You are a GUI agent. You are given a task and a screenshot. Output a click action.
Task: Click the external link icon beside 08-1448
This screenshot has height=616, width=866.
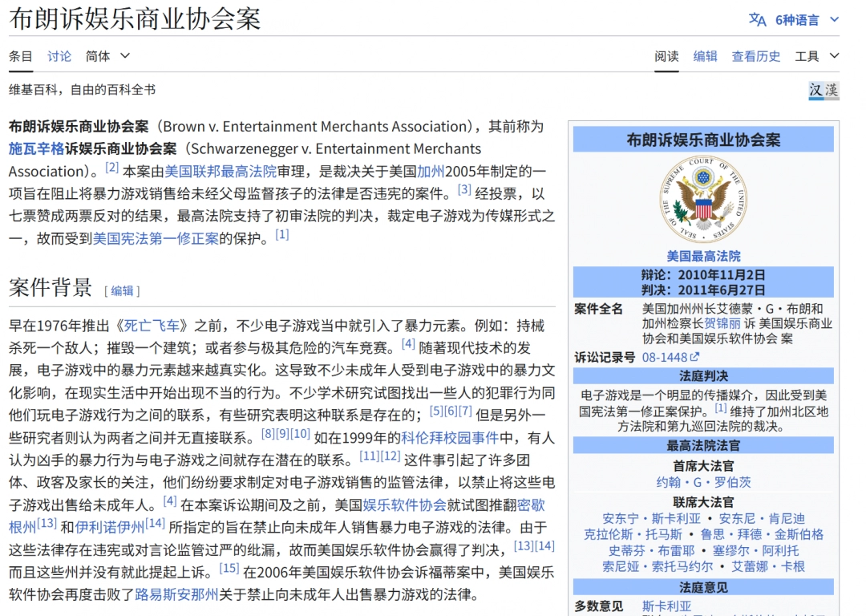coord(694,357)
